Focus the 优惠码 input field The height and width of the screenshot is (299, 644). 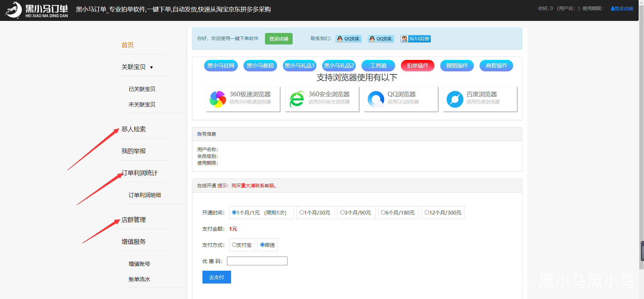(257, 261)
